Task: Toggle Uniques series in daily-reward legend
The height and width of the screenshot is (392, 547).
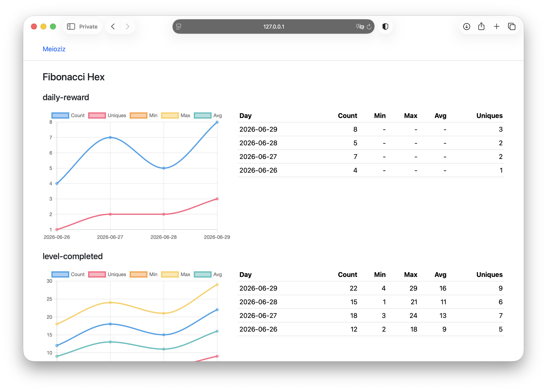Action: pos(107,115)
